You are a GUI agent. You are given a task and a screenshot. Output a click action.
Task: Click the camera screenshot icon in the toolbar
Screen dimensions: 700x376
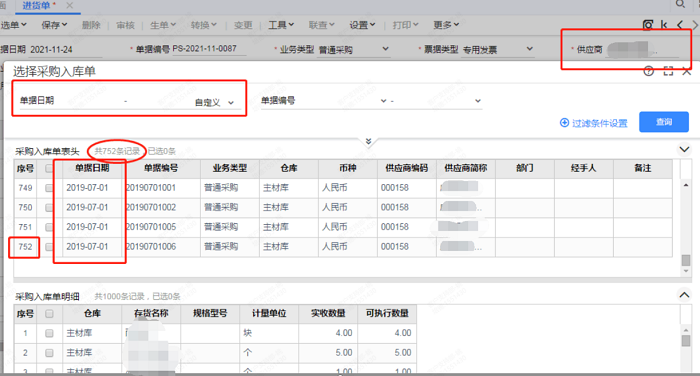pyautogui.click(x=648, y=25)
